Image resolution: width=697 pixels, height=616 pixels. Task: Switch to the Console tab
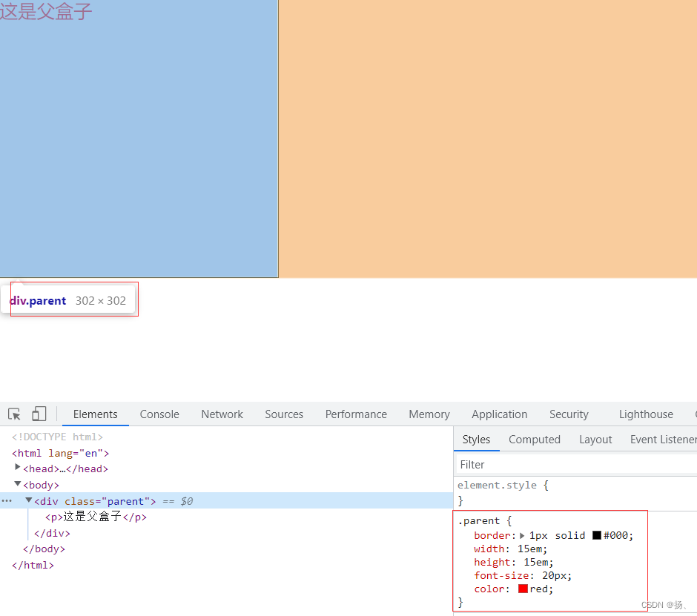click(159, 414)
